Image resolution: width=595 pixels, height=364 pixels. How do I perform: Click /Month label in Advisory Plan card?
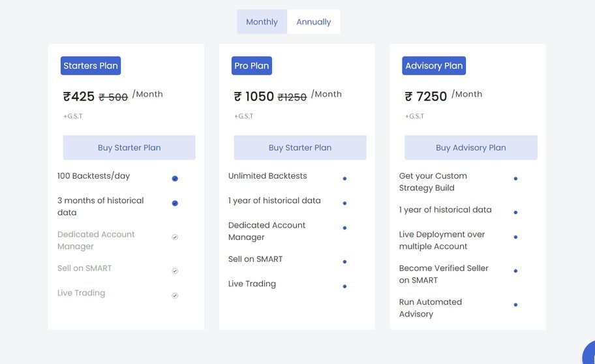tap(466, 94)
